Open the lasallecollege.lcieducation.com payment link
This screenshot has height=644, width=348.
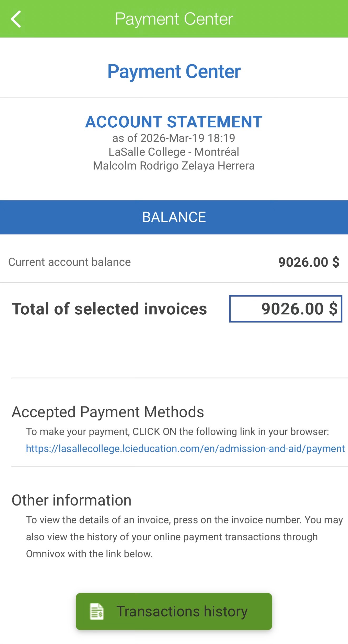185,449
